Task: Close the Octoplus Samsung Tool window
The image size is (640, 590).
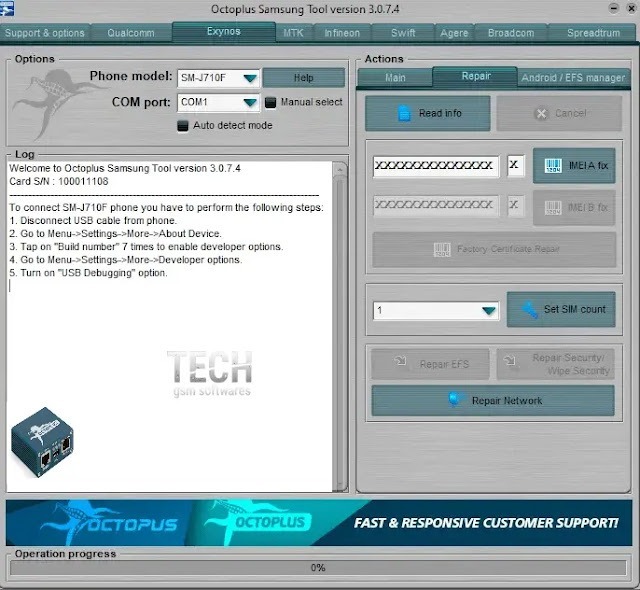Action: tap(631, 8)
